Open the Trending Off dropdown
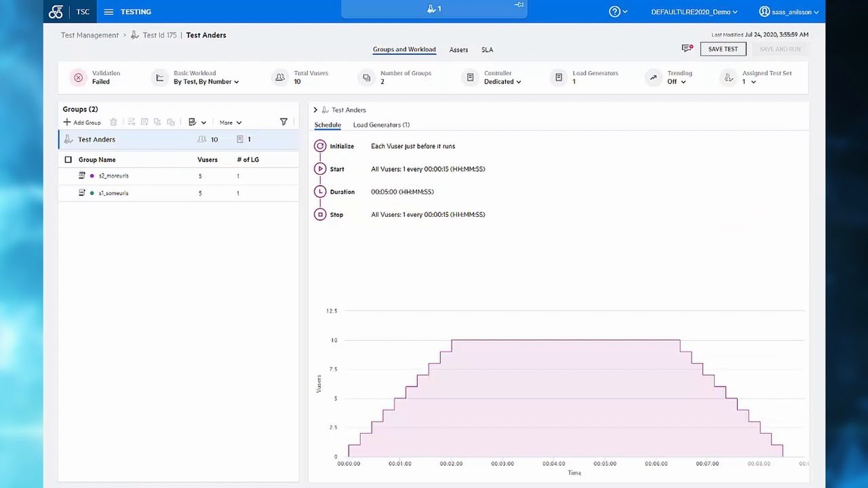 (677, 82)
